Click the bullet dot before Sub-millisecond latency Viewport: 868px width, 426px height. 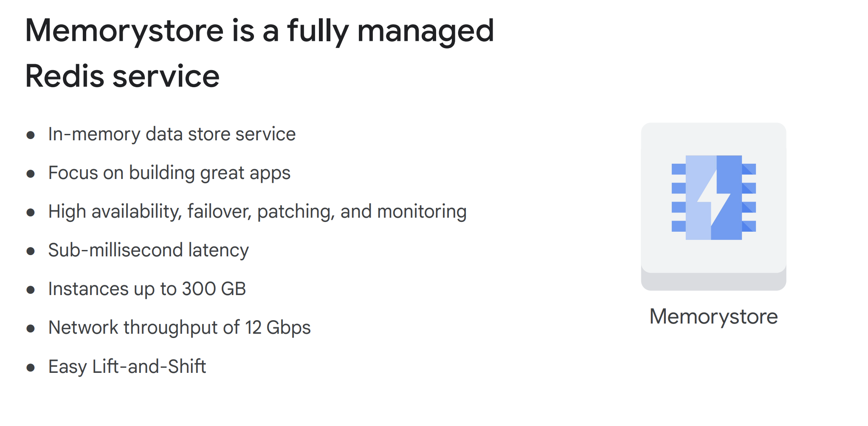pyautogui.click(x=31, y=251)
